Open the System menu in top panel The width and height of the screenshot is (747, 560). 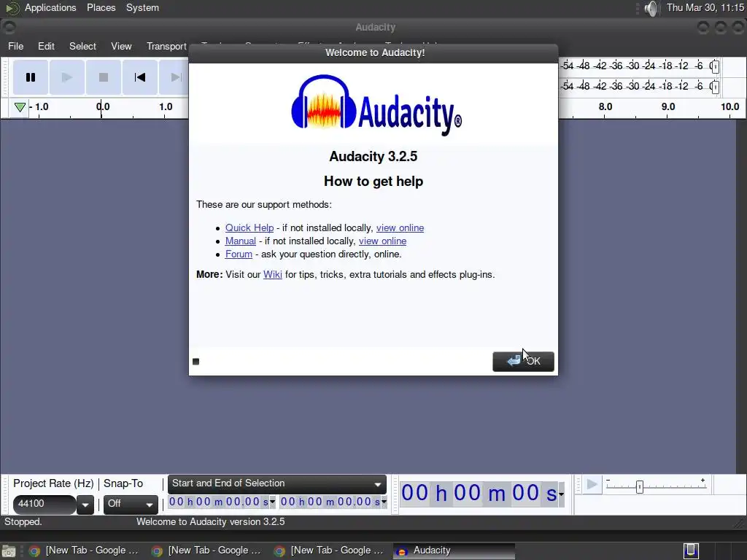(x=142, y=7)
